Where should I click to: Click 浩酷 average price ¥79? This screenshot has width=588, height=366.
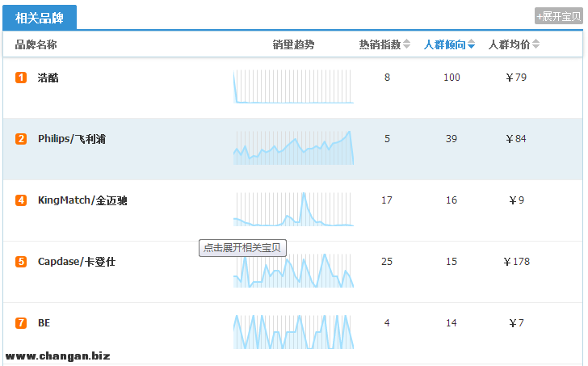516,78
